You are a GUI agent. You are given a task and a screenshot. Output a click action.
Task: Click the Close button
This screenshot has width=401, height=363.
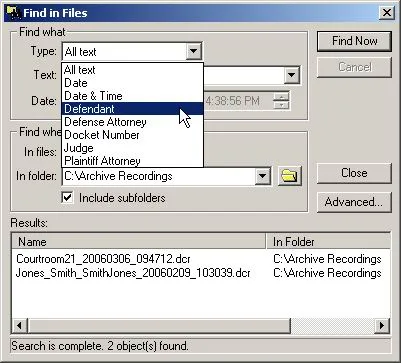(354, 173)
